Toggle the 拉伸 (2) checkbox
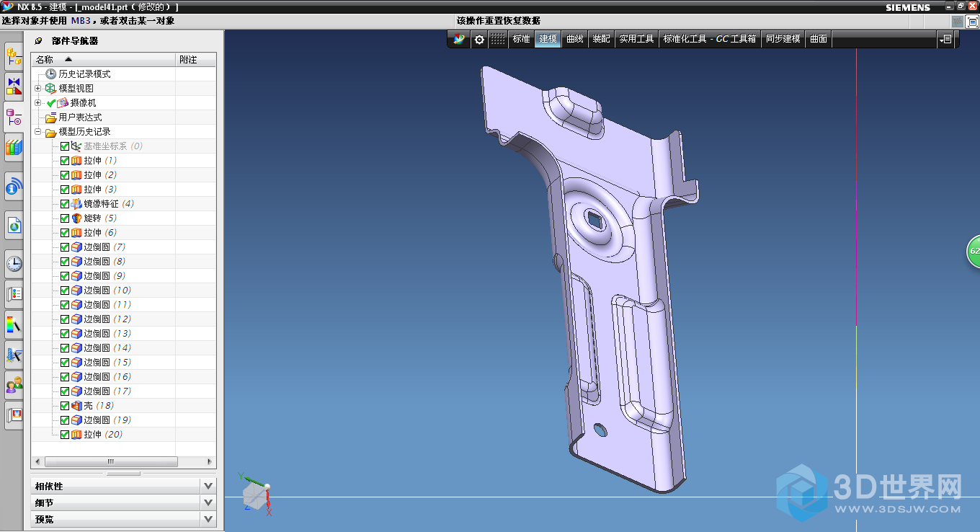The height and width of the screenshot is (532, 980). point(65,175)
